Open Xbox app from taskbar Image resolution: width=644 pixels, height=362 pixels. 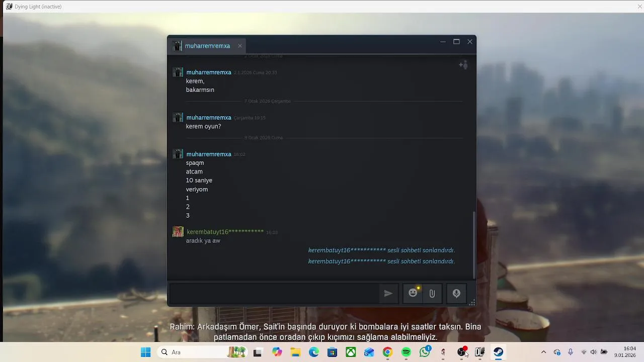[x=351, y=352]
